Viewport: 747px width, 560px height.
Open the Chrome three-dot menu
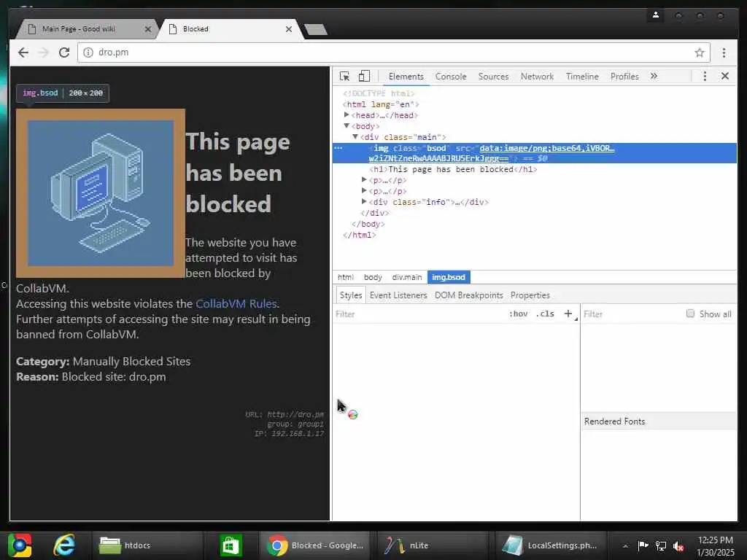point(724,52)
